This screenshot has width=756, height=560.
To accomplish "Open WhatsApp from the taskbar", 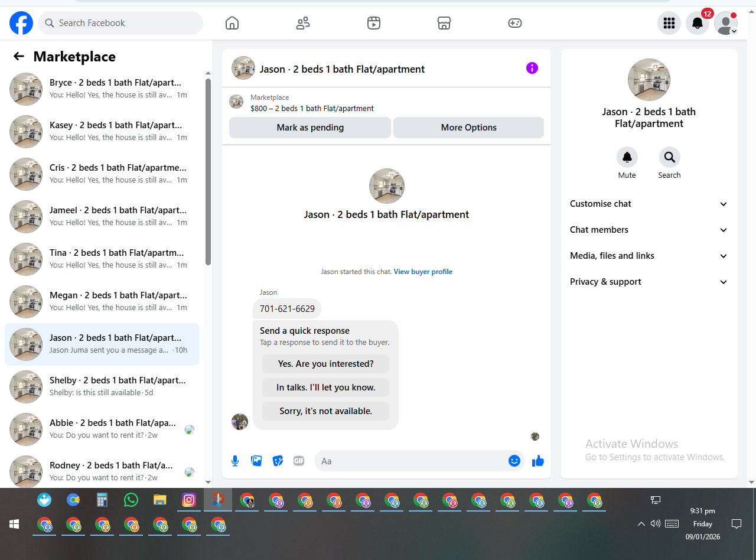I will point(131,500).
